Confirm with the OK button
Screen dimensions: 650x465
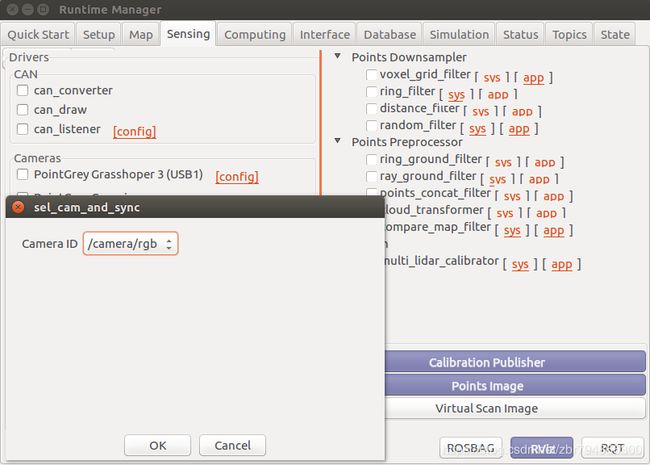(158, 446)
